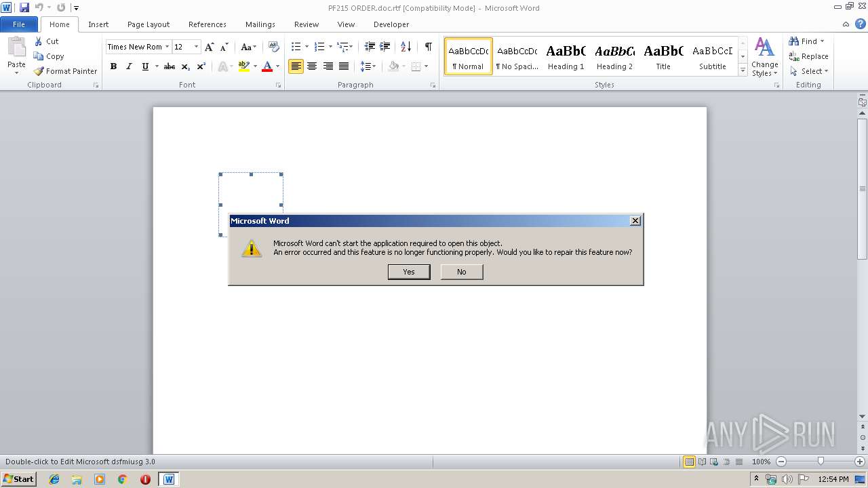Apply the Title style
This screenshot has width=868, height=488.
[x=663, y=56]
